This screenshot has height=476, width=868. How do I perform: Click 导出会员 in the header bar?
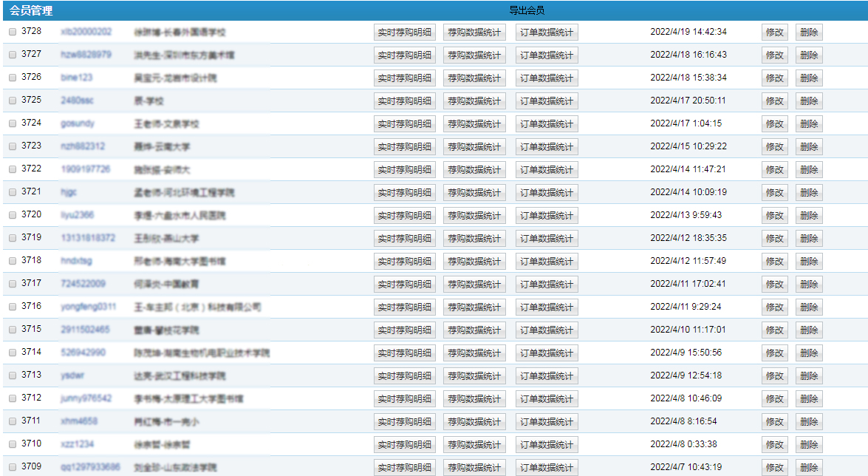click(527, 10)
